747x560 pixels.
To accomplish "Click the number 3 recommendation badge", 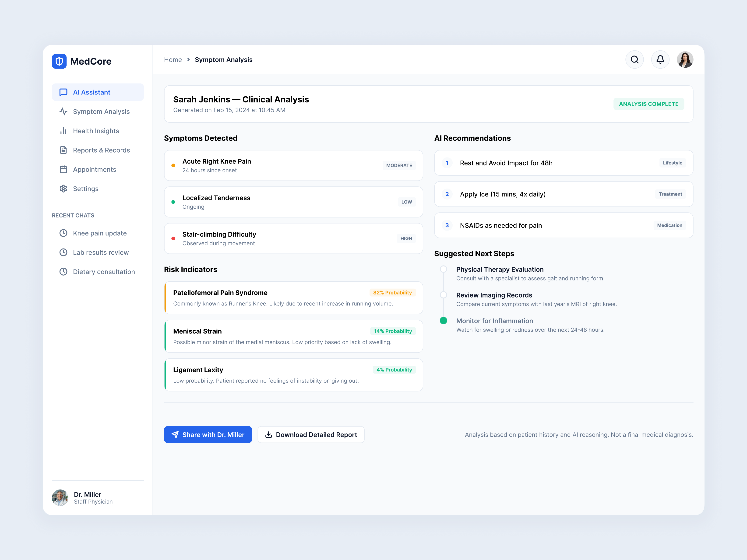I will click(x=447, y=225).
